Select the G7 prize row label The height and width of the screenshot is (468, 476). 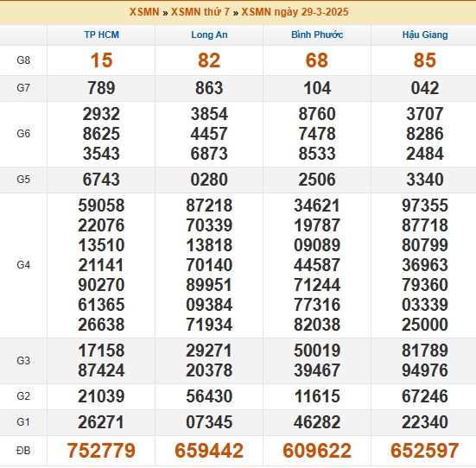tap(23, 88)
